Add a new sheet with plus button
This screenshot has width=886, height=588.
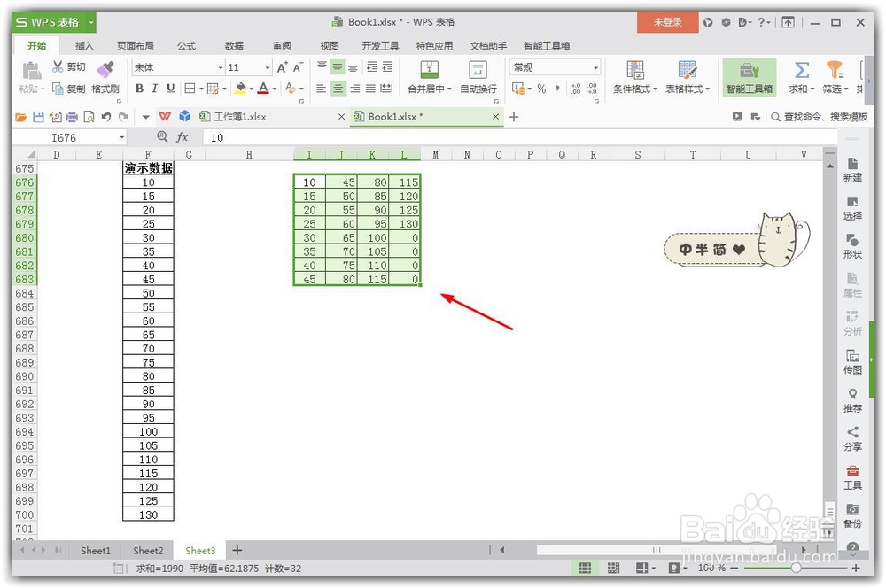[x=237, y=550]
